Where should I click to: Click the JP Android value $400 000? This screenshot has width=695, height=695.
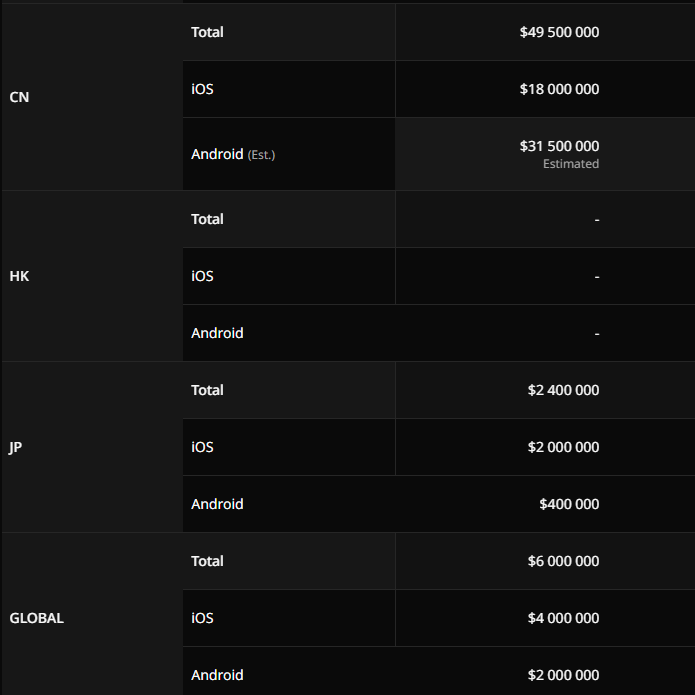click(x=569, y=504)
